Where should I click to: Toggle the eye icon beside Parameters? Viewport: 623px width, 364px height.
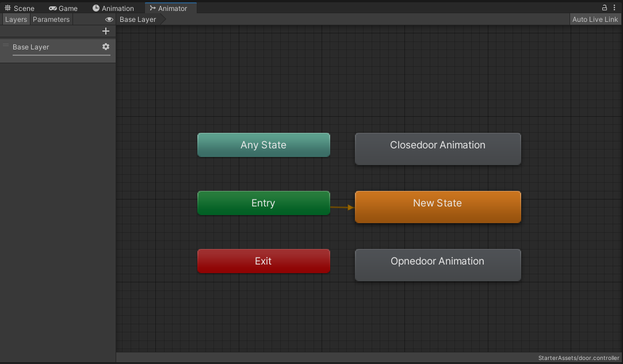point(109,20)
